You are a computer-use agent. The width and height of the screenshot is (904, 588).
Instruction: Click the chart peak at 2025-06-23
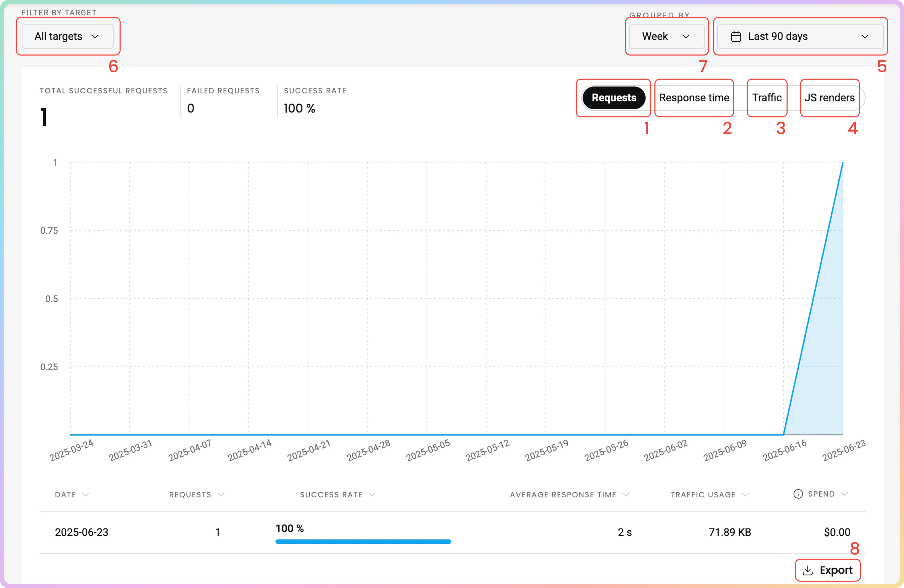842,163
